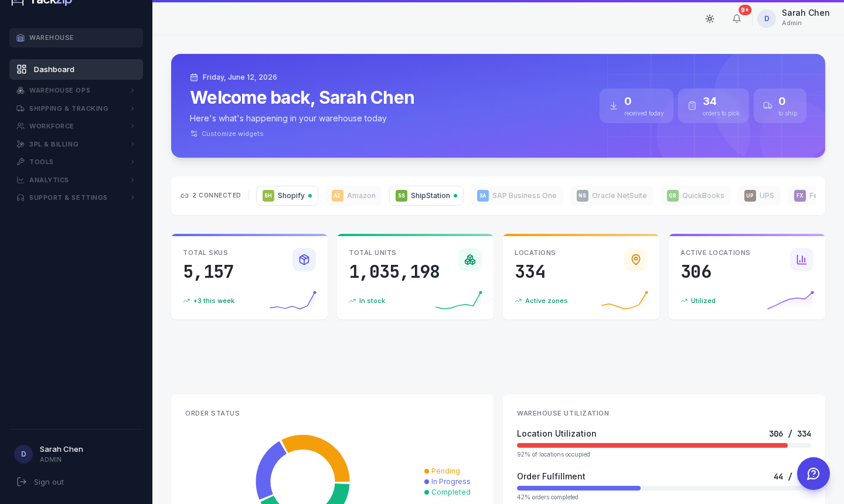
Task: Click the received today download icon
Action: (614, 105)
